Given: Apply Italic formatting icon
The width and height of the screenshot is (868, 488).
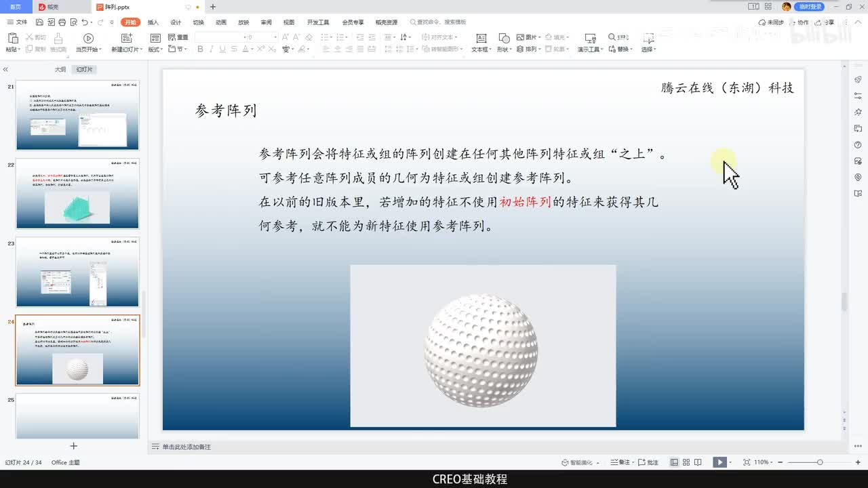Looking at the screenshot, I should click(212, 49).
